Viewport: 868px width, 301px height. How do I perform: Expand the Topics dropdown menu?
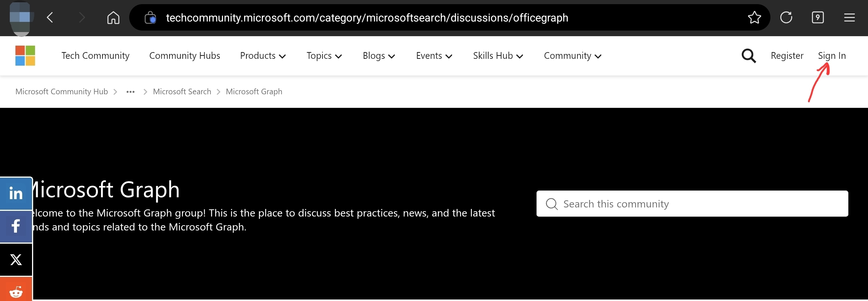click(x=324, y=56)
